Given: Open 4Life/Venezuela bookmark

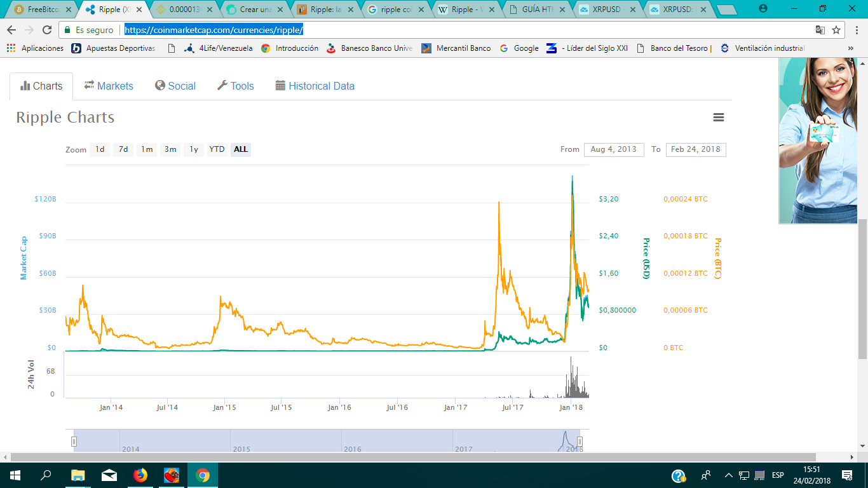Looking at the screenshot, I should [x=218, y=48].
